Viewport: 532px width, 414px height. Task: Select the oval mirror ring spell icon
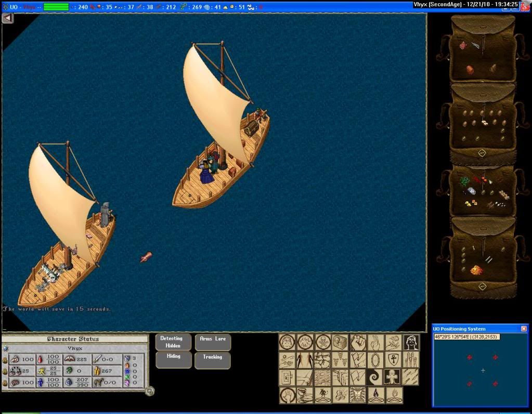coord(375,360)
